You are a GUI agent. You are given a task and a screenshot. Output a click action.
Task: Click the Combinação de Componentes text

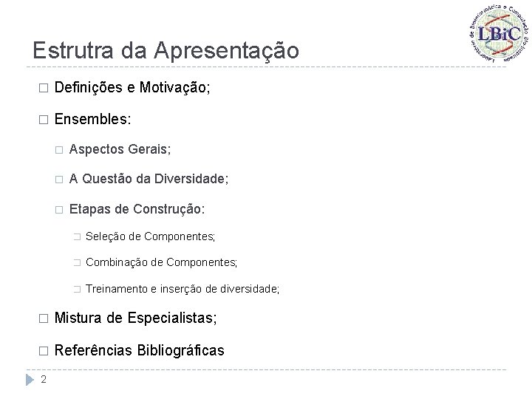tap(162, 262)
